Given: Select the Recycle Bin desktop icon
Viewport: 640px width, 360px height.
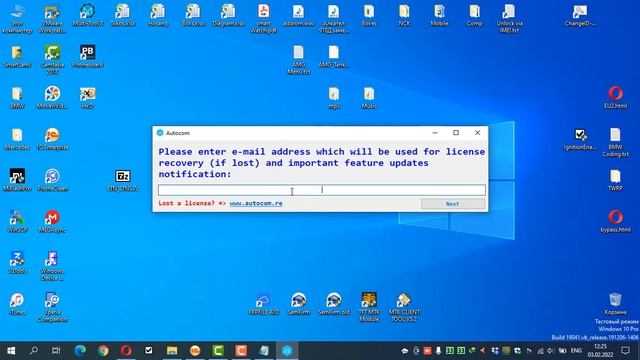Looking at the screenshot, I should point(616,303).
